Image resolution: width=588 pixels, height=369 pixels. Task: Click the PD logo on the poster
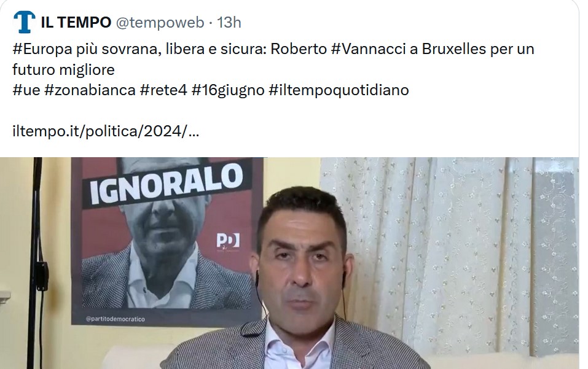click(x=227, y=241)
